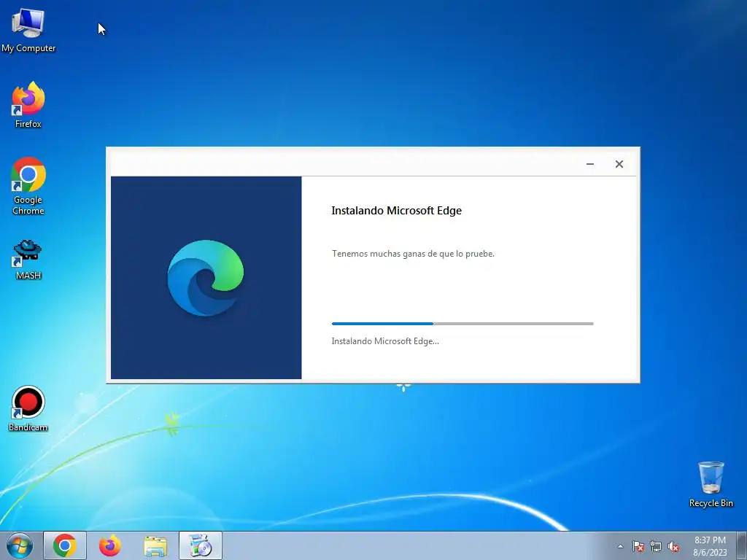
Task: Click the muted volume tray icon
Action: coord(673,546)
